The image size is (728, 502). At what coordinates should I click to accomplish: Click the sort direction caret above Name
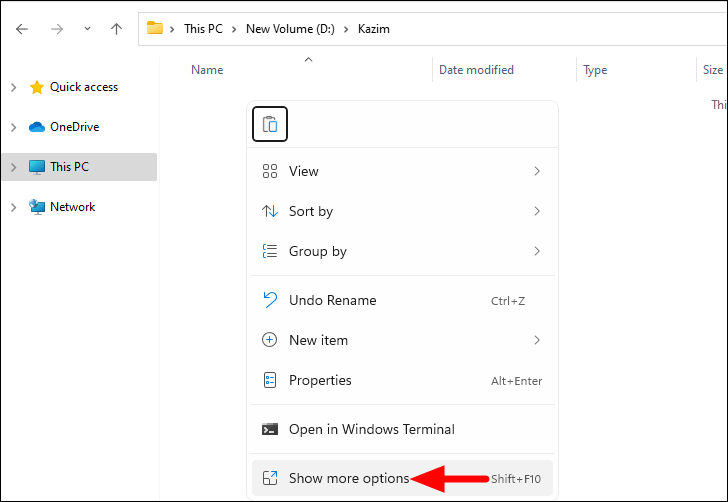pyautogui.click(x=308, y=59)
